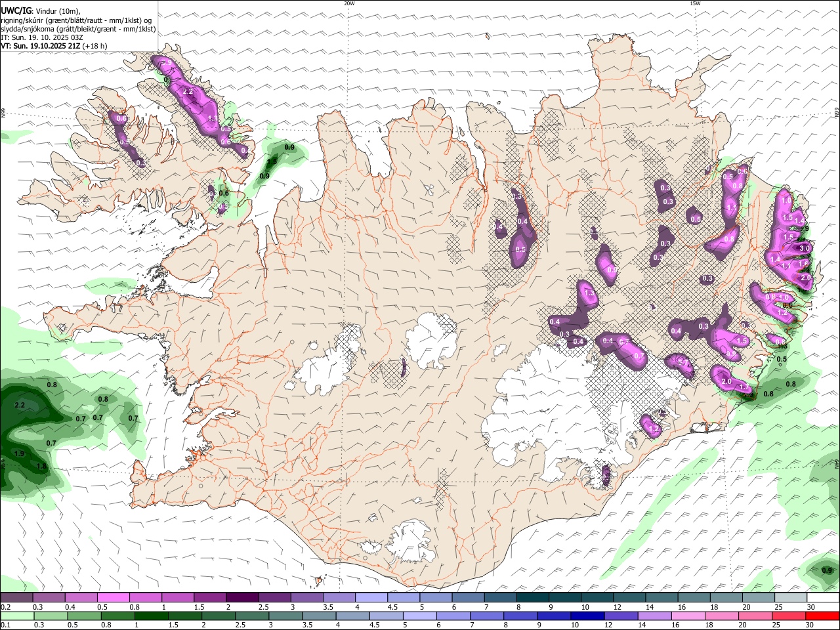Choose the deep blue 10 swatch in lower legend
The image size is (840, 630).
587,616
